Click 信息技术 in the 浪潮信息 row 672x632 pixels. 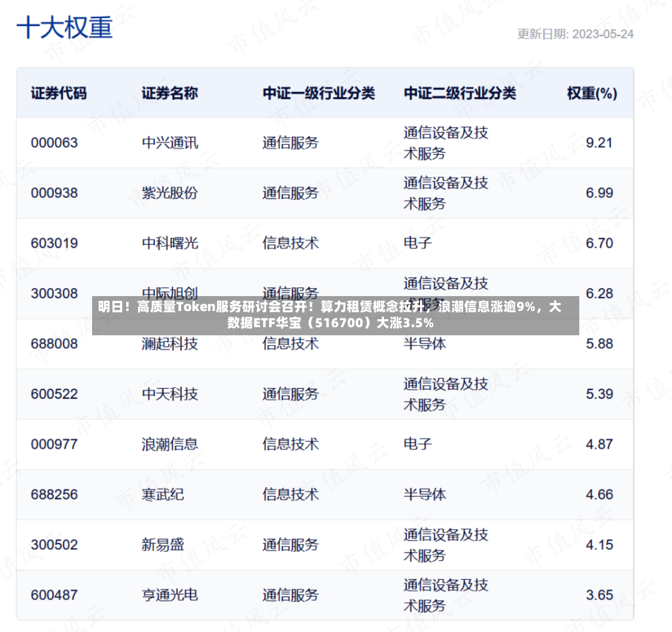click(x=291, y=444)
